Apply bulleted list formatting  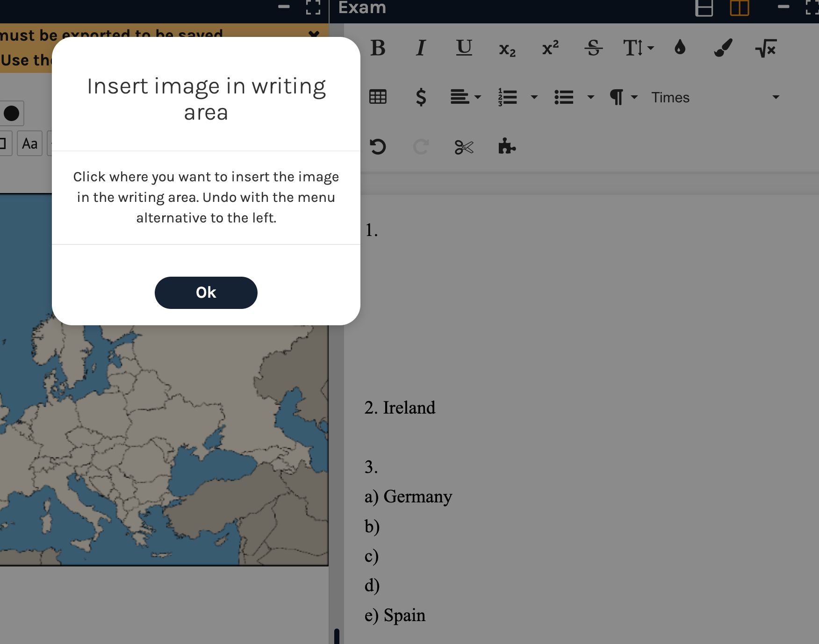pos(564,97)
